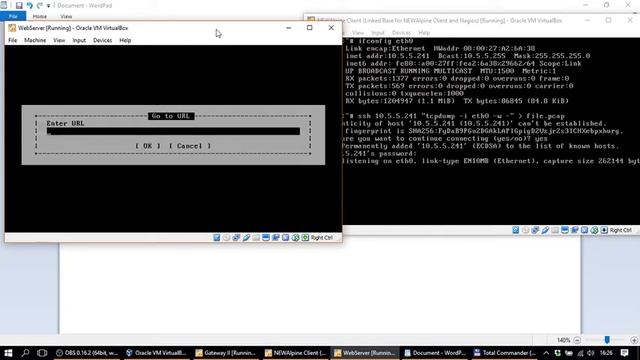Switch to WordPad View tab
This screenshot has height=360, width=640.
(66, 16)
